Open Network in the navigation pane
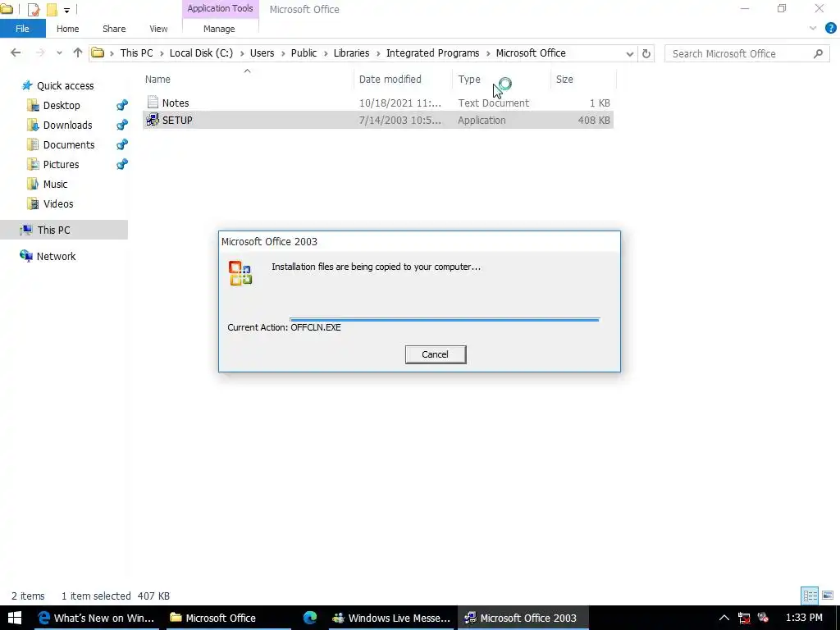The height and width of the screenshot is (630, 840). [56, 257]
